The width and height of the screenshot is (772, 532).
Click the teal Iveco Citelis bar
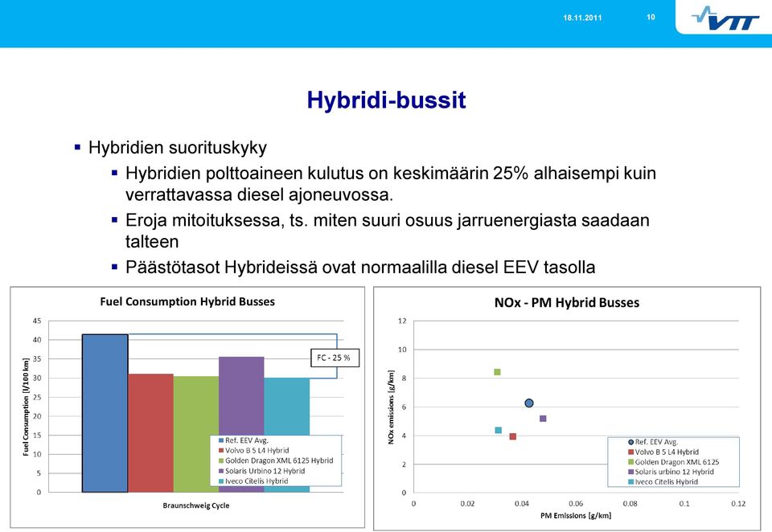tap(286, 406)
